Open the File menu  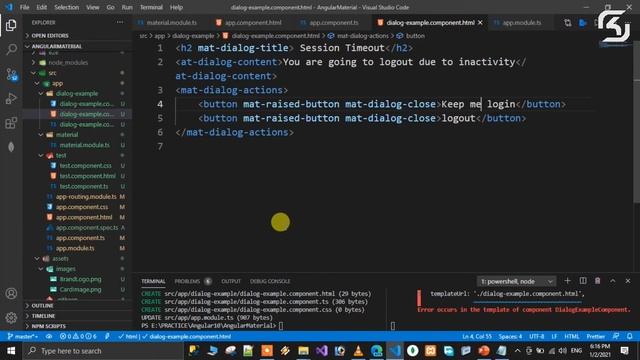(x=24, y=7)
